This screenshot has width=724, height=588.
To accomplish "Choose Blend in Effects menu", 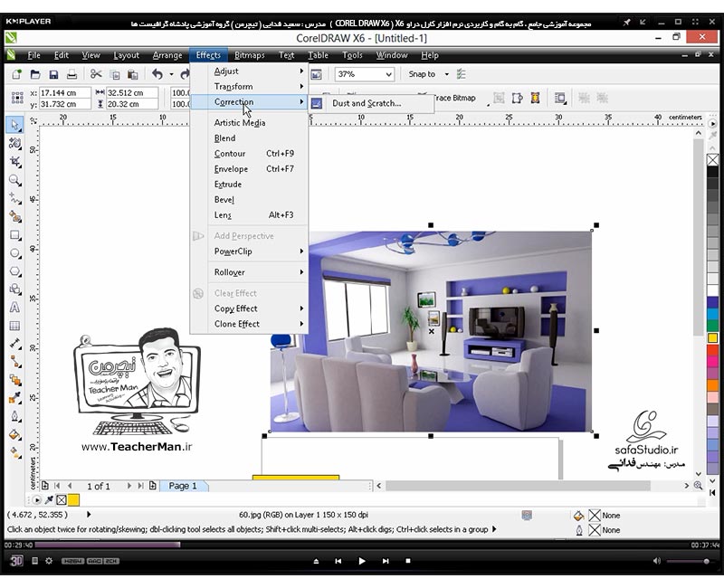I will tap(250, 138).
